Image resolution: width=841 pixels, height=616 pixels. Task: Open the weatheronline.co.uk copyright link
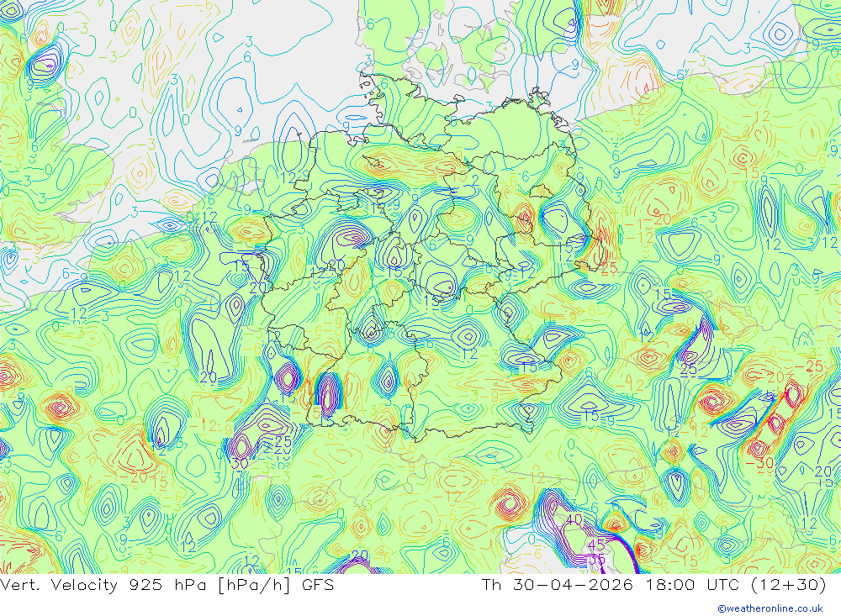770,608
